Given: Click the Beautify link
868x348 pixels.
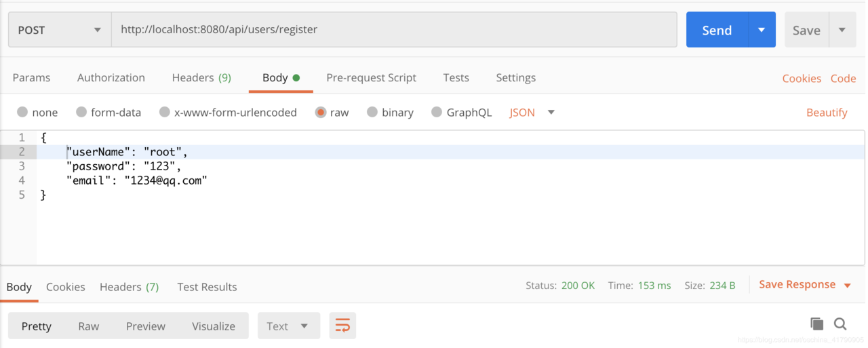Looking at the screenshot, I should (x=827, y=113).
